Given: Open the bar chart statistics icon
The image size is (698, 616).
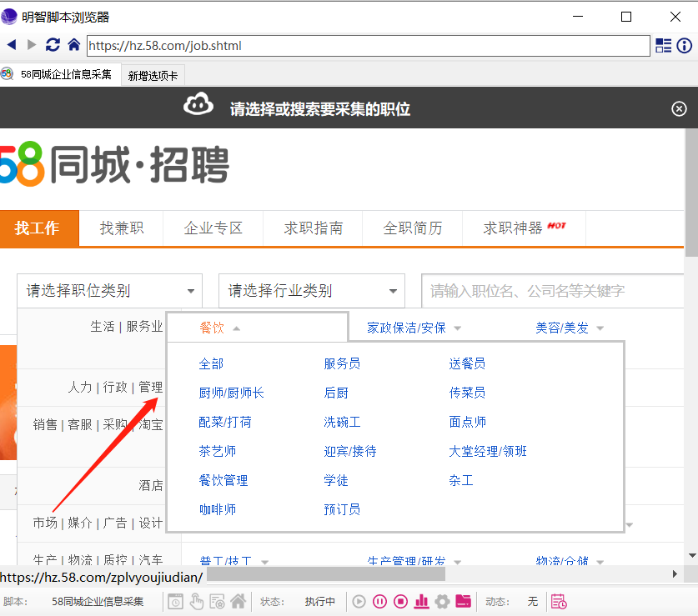Looking at the screenshot, I should pyautogui.click(x=422, y=602).
